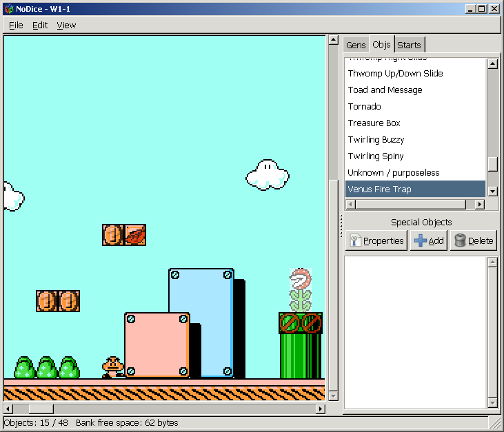
Task: Switch to the Gens tab
Action: tap(356, 45)
